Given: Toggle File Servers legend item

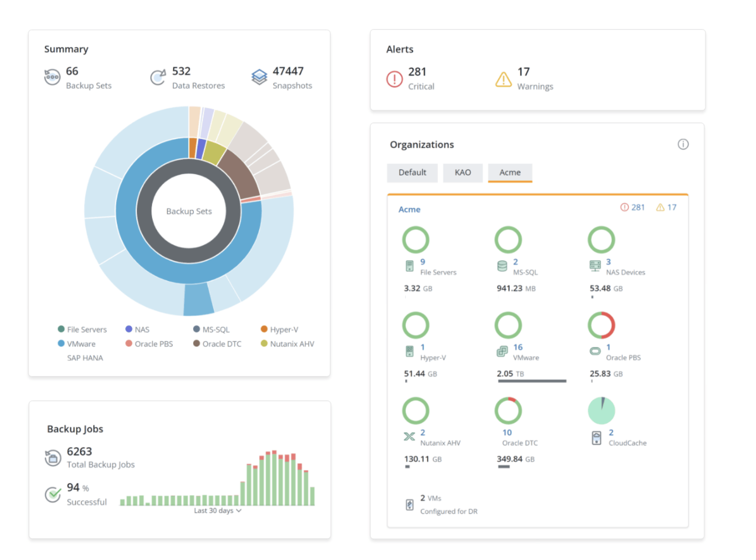Looking at the screenshot, I should 82,329.
